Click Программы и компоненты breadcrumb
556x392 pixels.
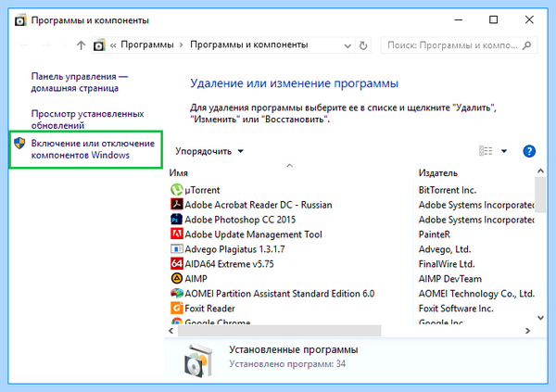pyautogui.click(x=249, y=45)
